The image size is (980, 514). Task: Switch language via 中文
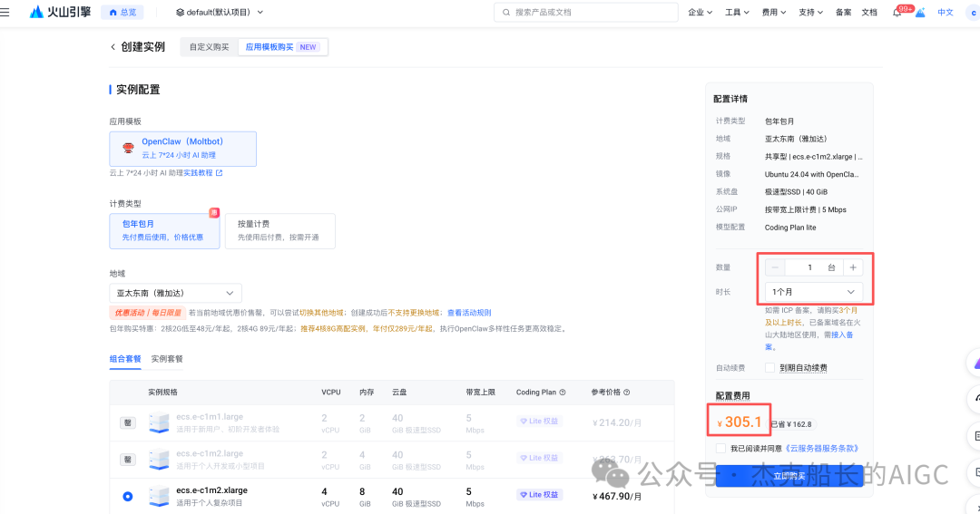(946, 13)
